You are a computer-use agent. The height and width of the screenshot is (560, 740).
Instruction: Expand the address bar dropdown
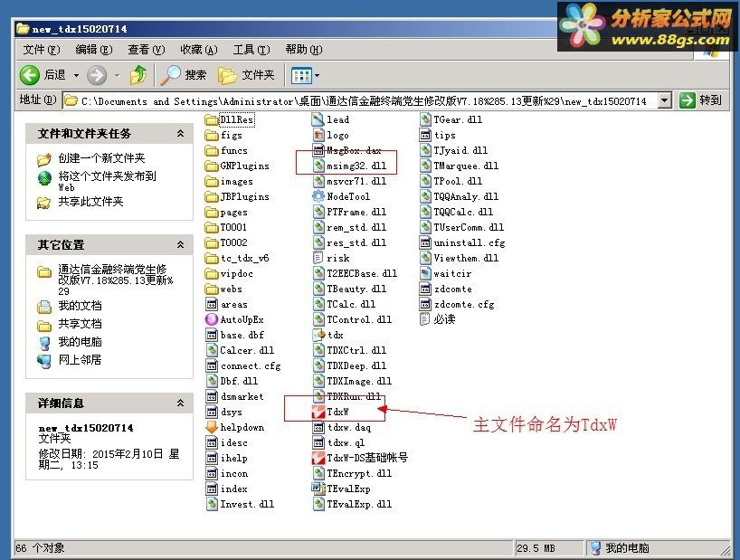(665, 100)
